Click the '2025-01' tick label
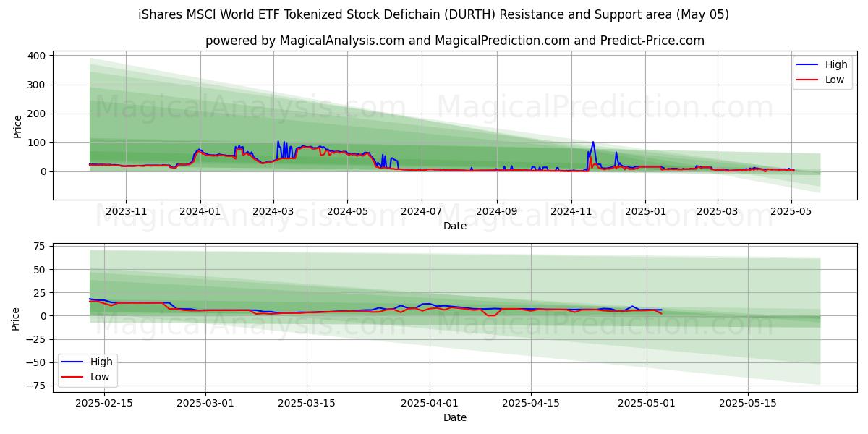This screenshot has height=434, width=868. pyautogui.click(x=644, y=211)
